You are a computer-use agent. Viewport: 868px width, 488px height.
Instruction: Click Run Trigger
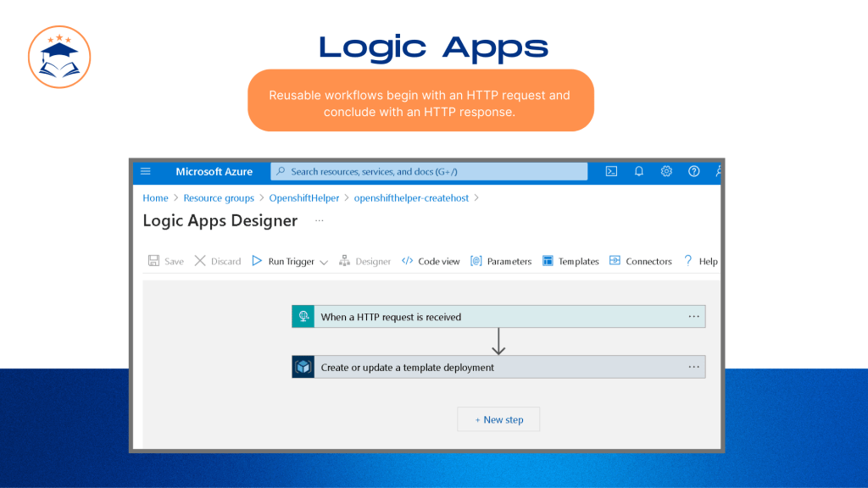pos(283,261)
